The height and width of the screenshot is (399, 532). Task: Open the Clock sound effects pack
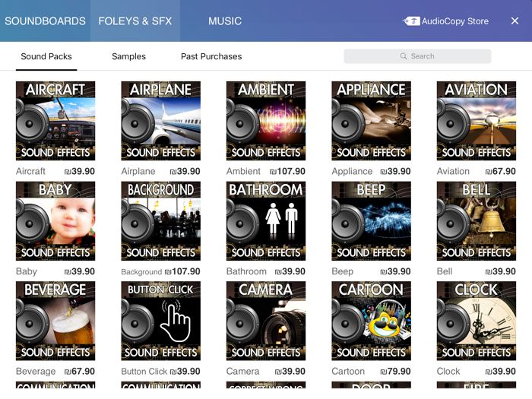click(x=477, y=321)
